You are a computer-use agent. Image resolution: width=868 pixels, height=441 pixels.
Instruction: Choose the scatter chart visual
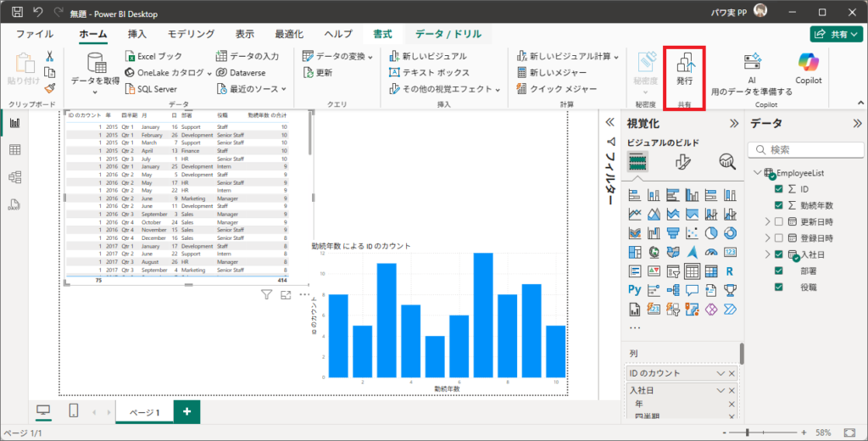tap(692, 232)
